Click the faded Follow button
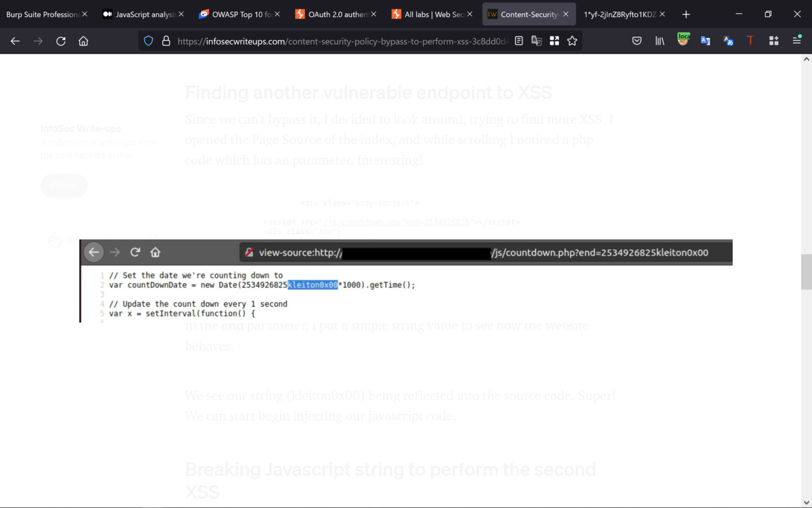 coord(64,185)
